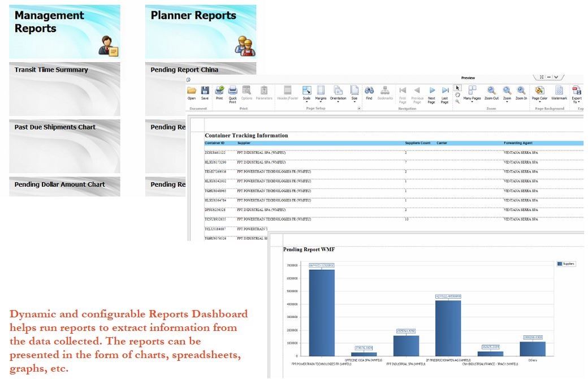
Task: Save the report preview
Action: tap(205, 93)
